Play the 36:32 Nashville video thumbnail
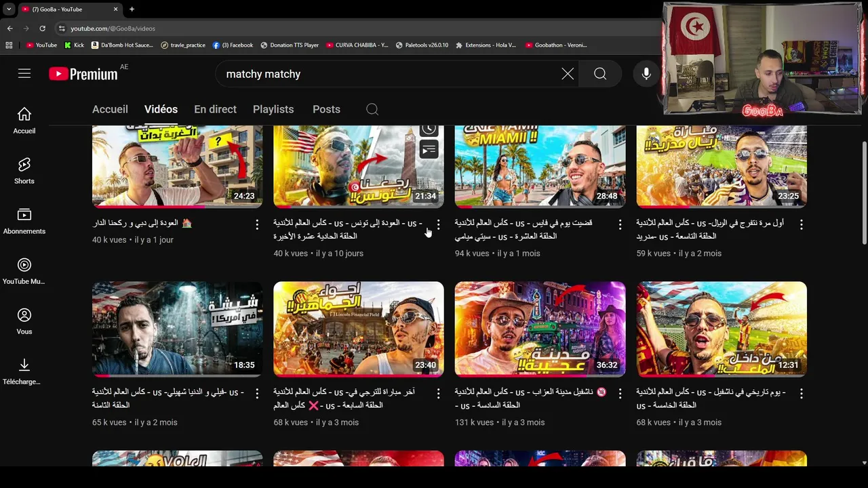The image size is (868, 488). tap(540, 329)
